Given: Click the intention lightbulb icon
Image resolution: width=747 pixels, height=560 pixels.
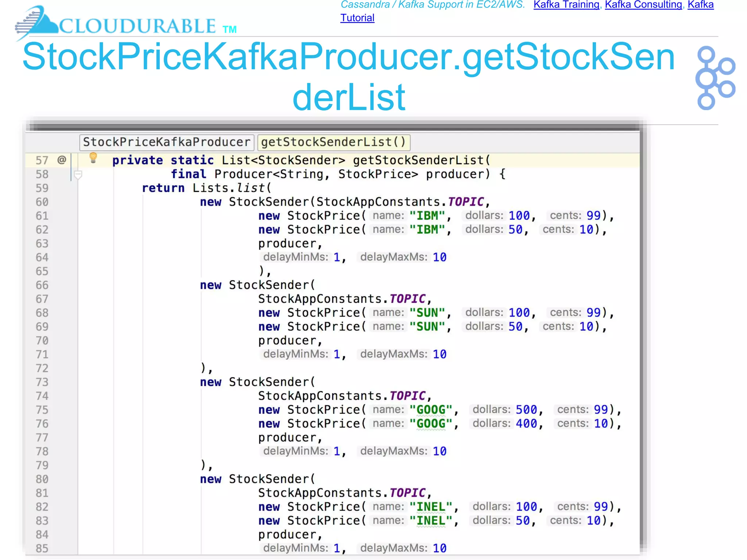Looking at the screenshot, I should pyautogui.click(x=93, y=158).
